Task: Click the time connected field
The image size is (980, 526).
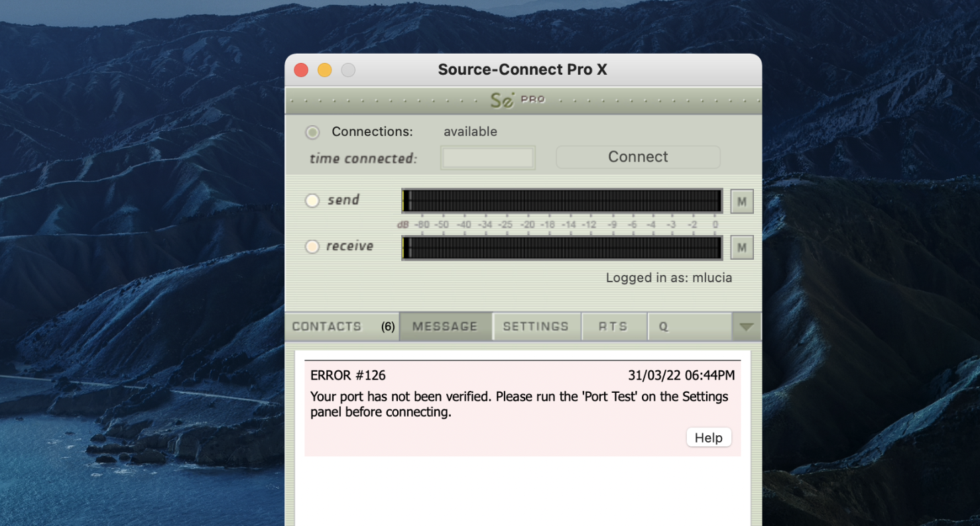Action: (488, 158)
